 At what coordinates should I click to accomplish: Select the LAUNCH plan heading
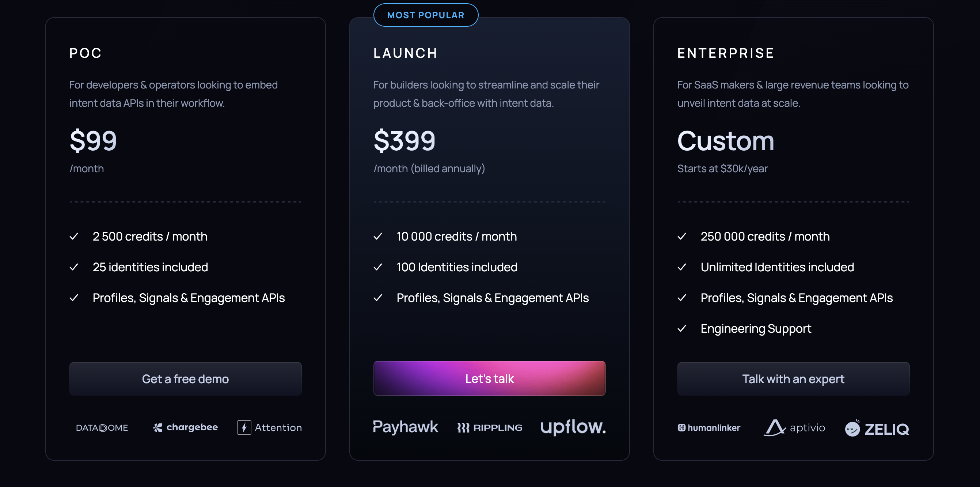tap(406, 53)
